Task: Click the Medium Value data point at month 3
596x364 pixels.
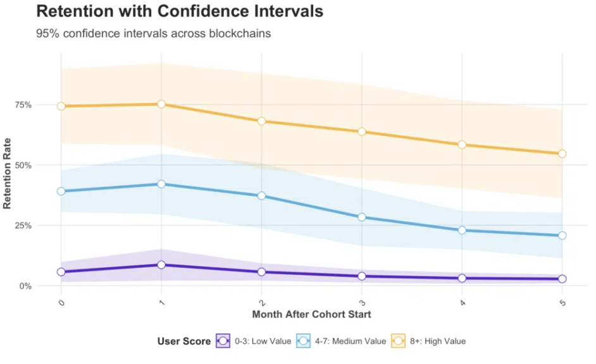Action: coord(362,217)
